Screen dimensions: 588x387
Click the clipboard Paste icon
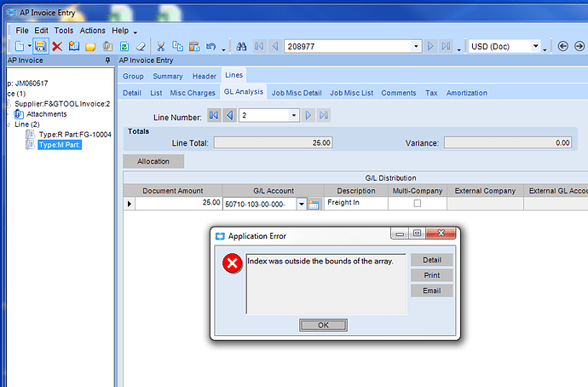pos(194,47)
